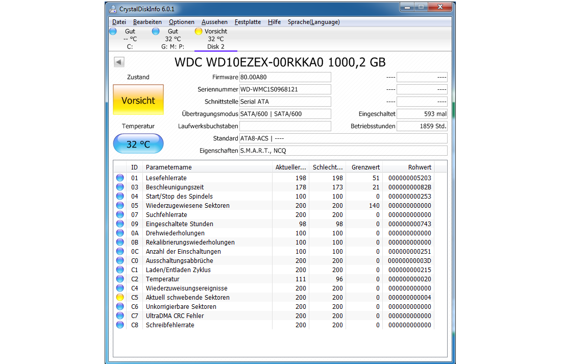This screenshot has width=588, height=364.
Task: Click the Übertragungsmodus field
Action: coord(285,114)
